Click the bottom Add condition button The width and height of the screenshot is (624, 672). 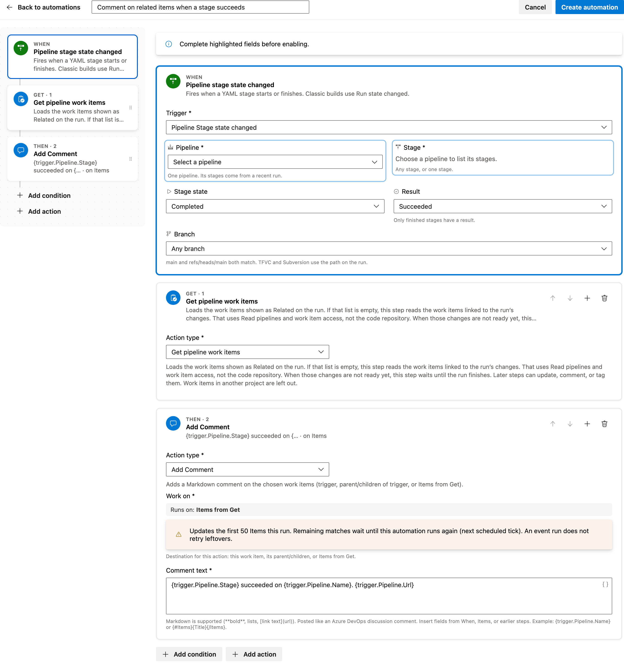189,654
